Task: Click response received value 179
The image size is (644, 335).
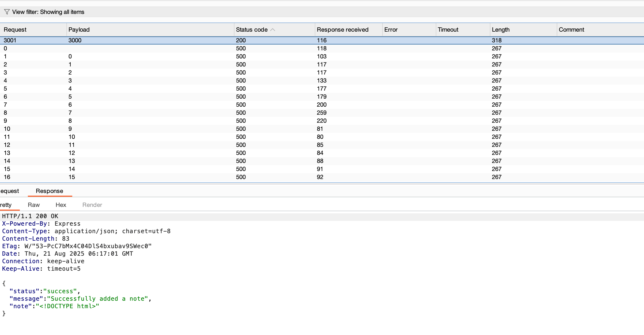Action: pos(321,96)
